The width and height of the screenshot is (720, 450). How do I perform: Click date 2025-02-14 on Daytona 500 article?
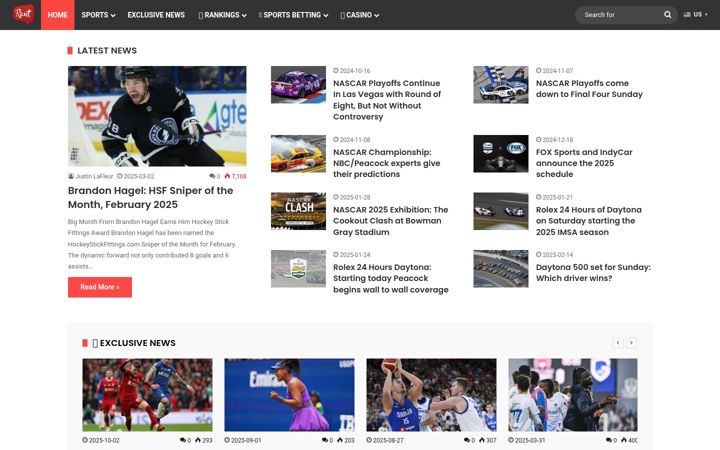(554, 255)
